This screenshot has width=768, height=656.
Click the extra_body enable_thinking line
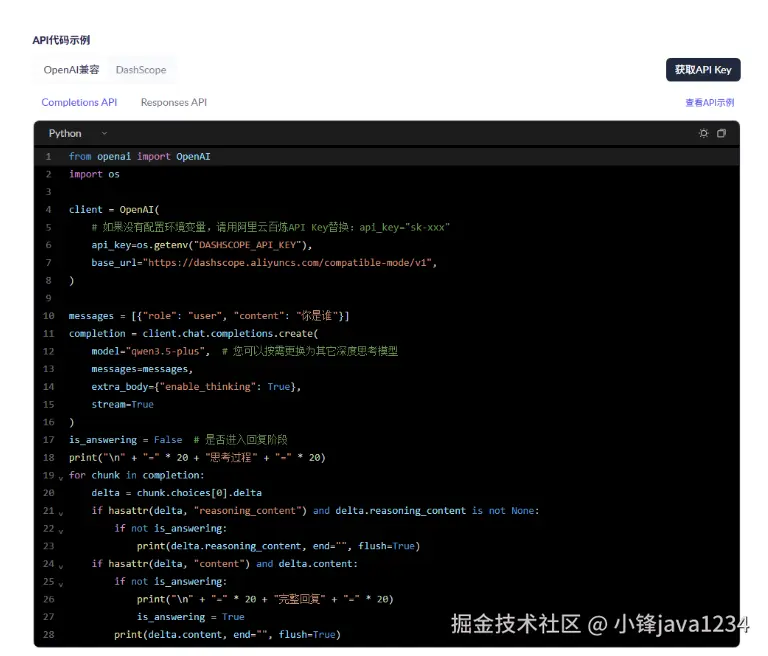(196, 386)
